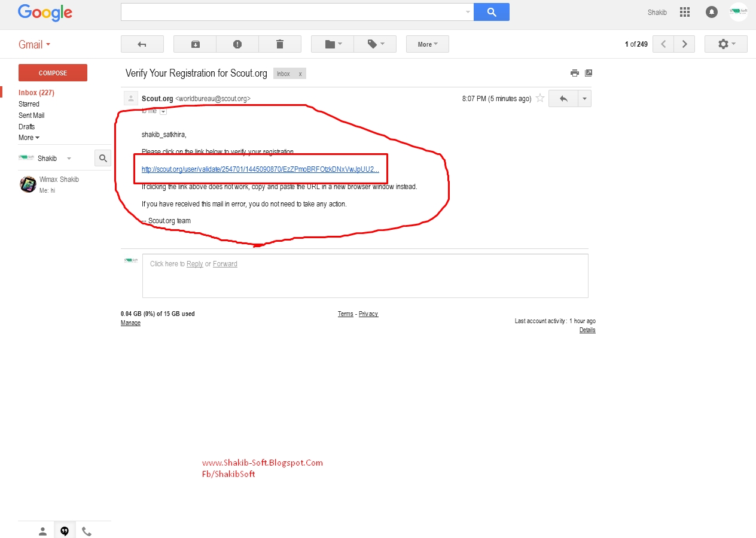Go to older conversation
The height and width of the screenshot is (538, 756).
684,44
